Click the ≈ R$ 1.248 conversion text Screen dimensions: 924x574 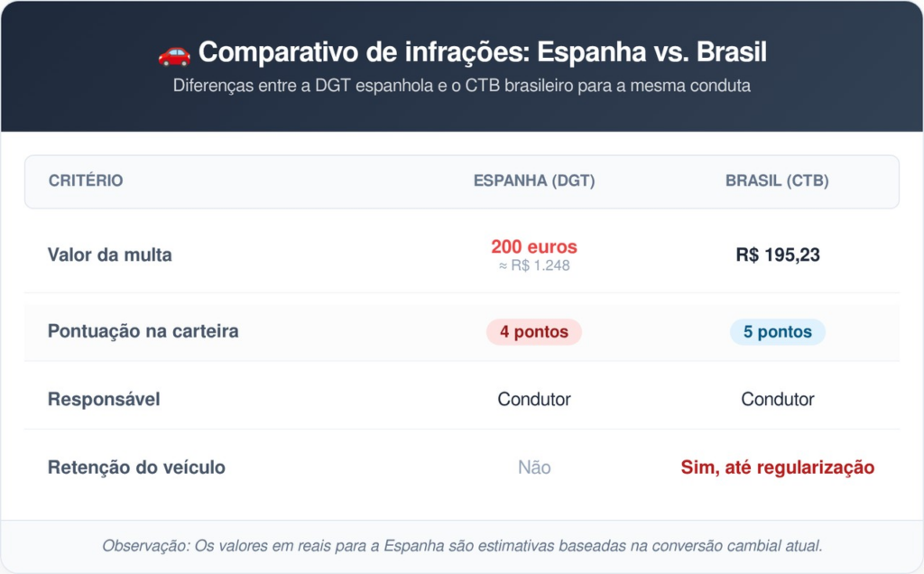point(534,265)
